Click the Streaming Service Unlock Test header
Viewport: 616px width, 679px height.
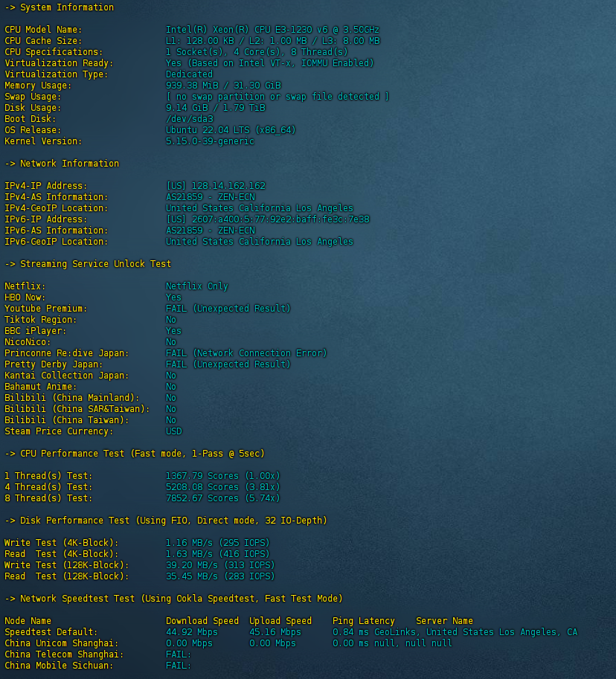[x=88, y=264]
